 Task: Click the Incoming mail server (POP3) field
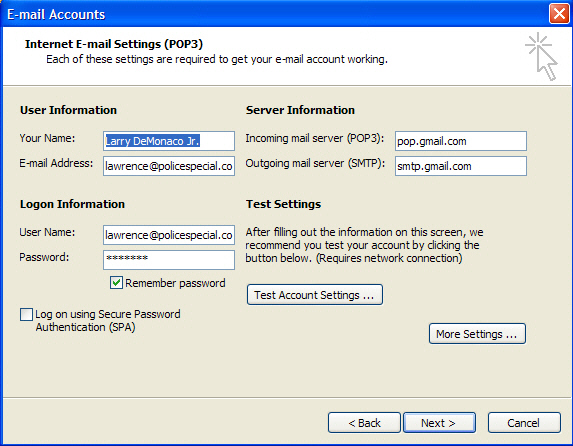coord(461,141)
